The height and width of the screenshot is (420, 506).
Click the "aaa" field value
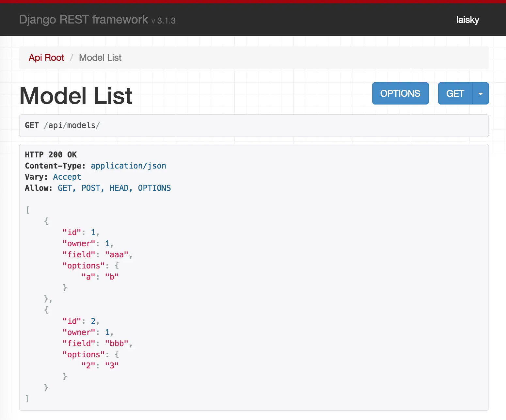click(117, 255)
